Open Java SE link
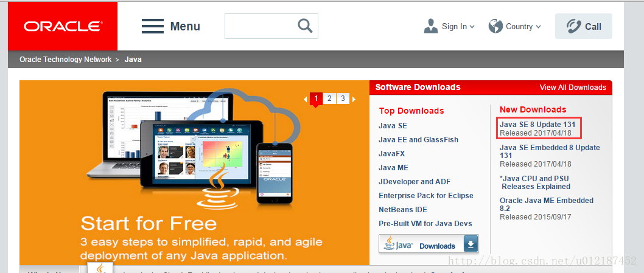 pos(393,126)
